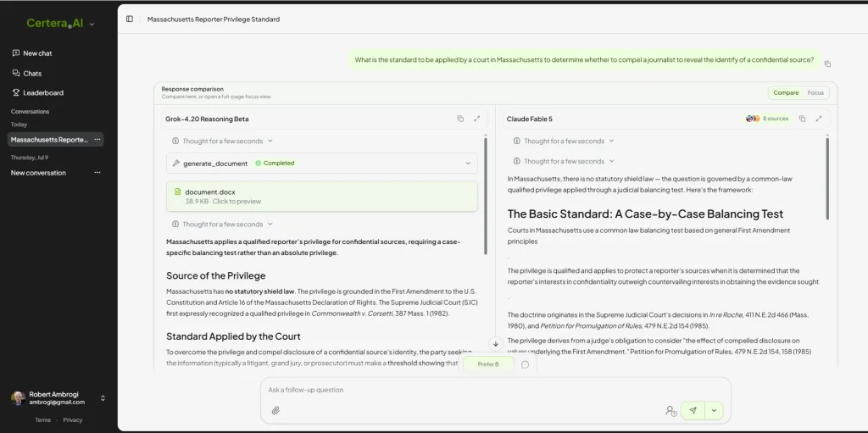Click the Robert Ambrogi avatar
This screenshot has width=868, height=433.
click(x=19, y=398)
